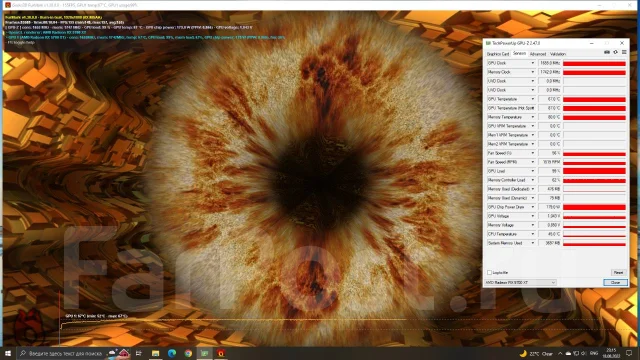This screenshot has width=640, height=360.
Task: Click GPU-Z screenshot camera icon
Action: click(x=607, y=52)
